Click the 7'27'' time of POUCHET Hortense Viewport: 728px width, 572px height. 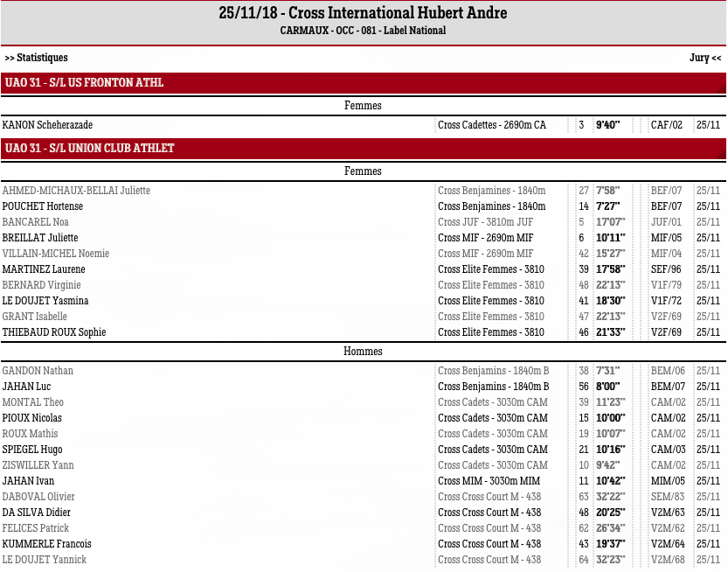pyautogui.click(x=607, y=206)
